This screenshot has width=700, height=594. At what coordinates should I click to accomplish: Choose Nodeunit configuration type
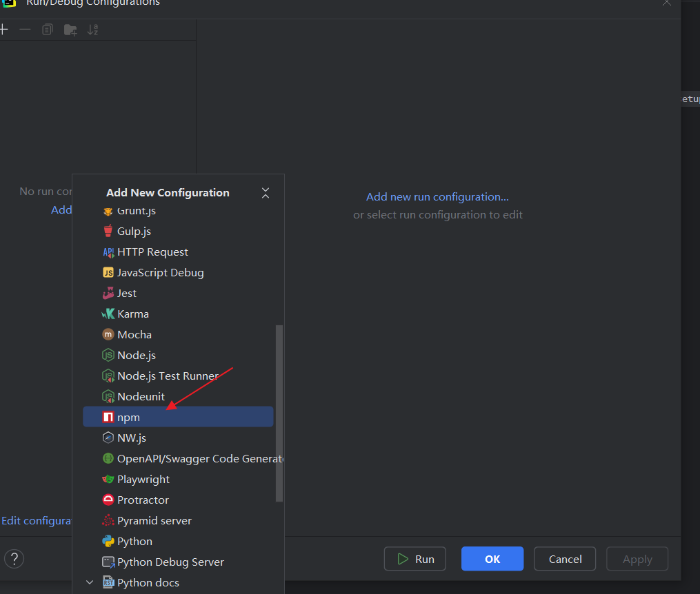click(x=178, y=396)
